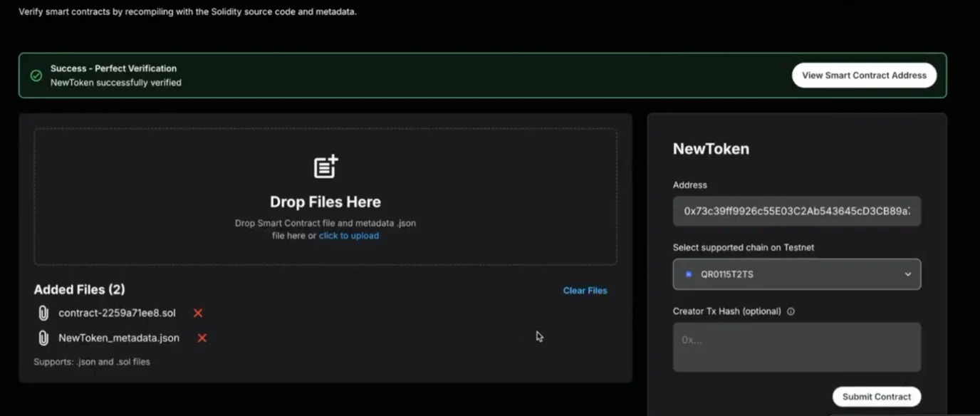Click into the Creator Tx Hash text box
980x416 pixels.
tap(796, 347)
